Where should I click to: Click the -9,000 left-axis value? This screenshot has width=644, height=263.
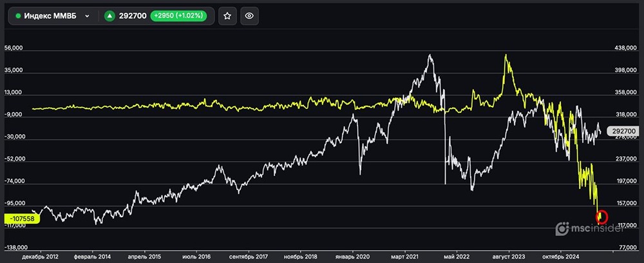coord(14,115)
